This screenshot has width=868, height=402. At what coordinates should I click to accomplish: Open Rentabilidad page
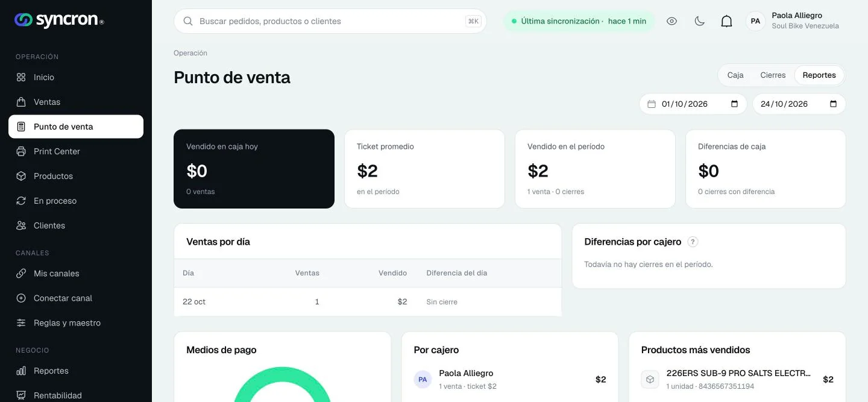tap(76, 395)
